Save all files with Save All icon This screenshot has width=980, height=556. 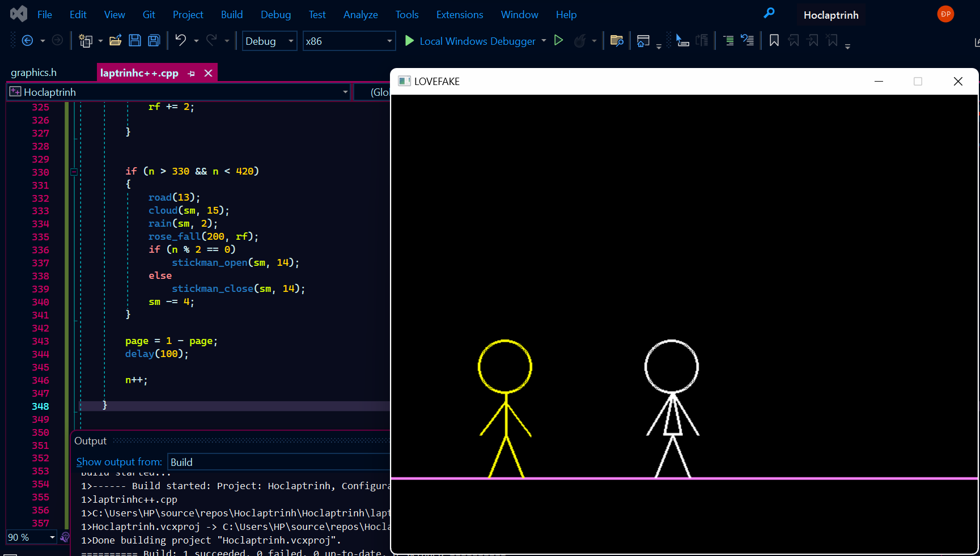click(x=154, y=40)
